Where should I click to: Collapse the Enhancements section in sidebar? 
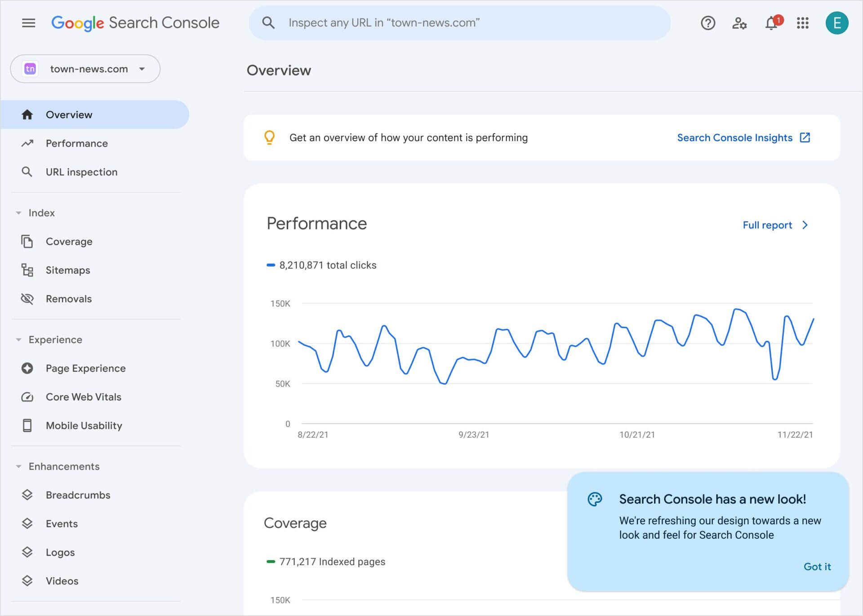point(18,466)
